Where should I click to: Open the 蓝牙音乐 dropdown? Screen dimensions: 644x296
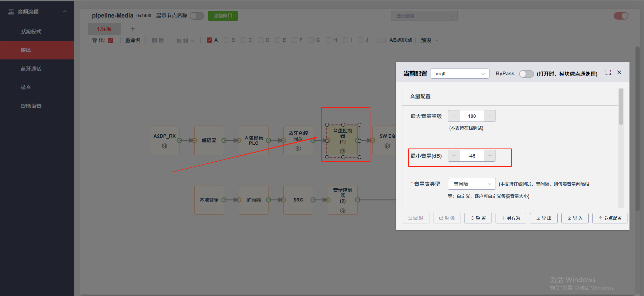coord(424,16)
